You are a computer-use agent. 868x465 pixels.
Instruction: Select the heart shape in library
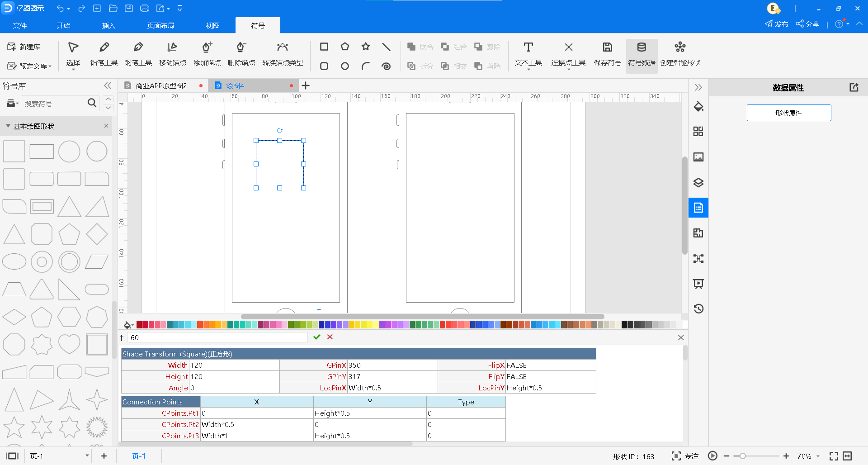(69, 344)
